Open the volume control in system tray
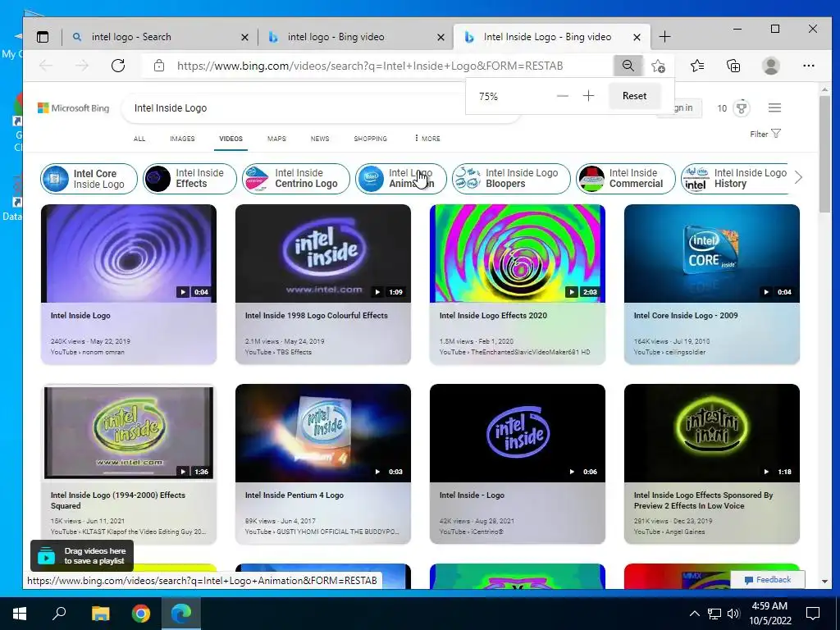Screen dimensions: 840x630 click(x=733, y=614)
